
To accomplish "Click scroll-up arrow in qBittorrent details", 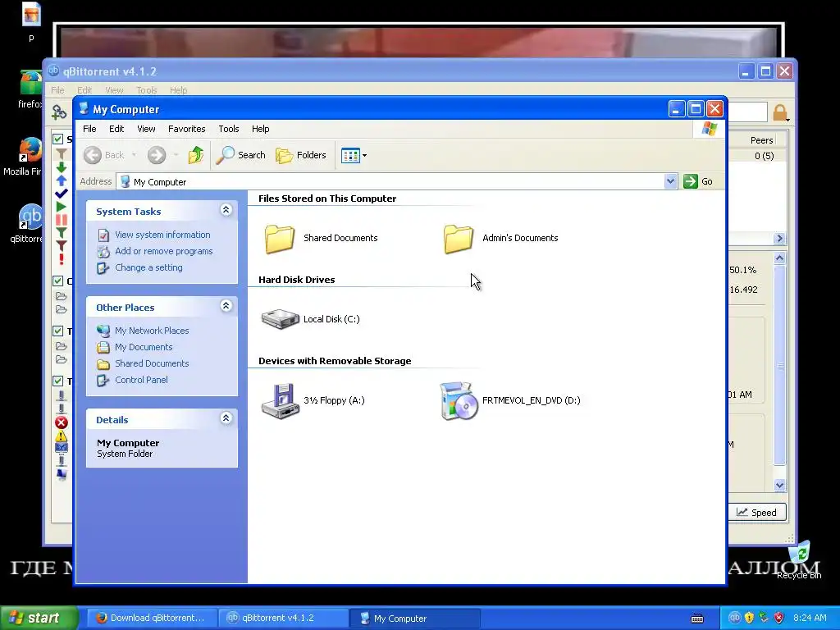I will coord(779,258).
